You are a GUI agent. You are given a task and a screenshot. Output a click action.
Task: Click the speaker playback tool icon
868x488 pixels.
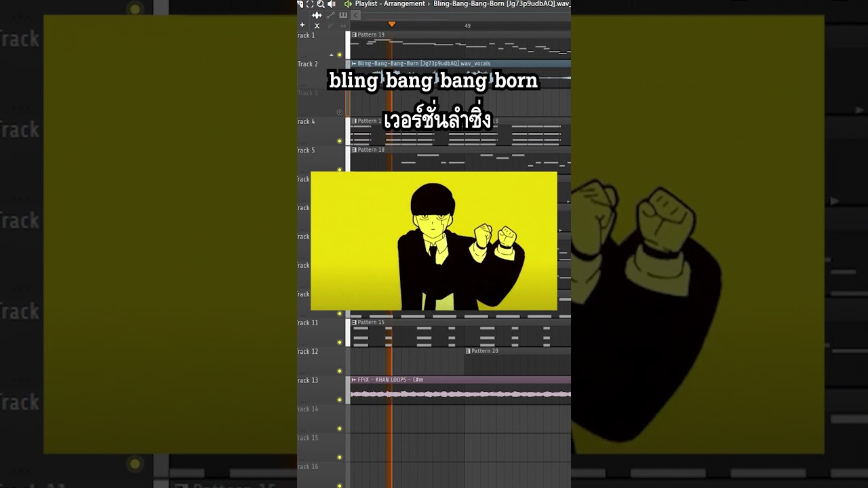pyautogui.click(x=332, y=4)
